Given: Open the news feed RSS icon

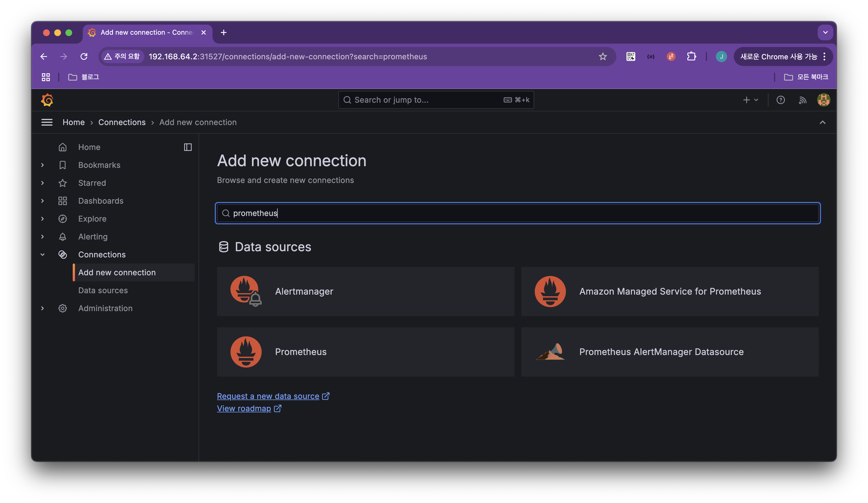Looking at the screenshot, I should point(803,100).
